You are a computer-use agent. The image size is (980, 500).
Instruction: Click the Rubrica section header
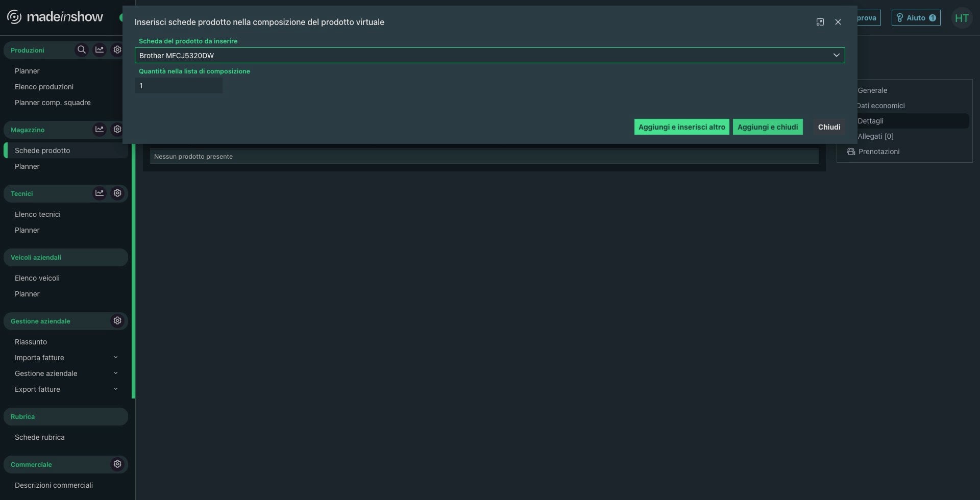coord(66,416)
